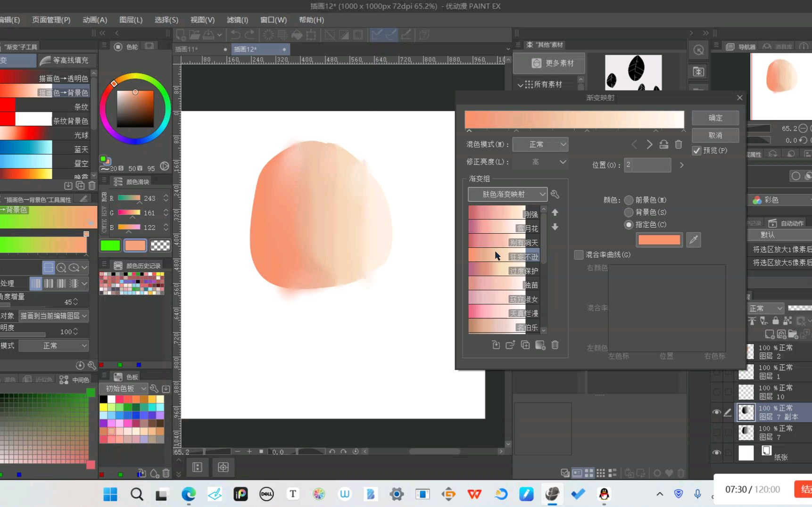Click the orange specified color swatch

tap(659, 240)
